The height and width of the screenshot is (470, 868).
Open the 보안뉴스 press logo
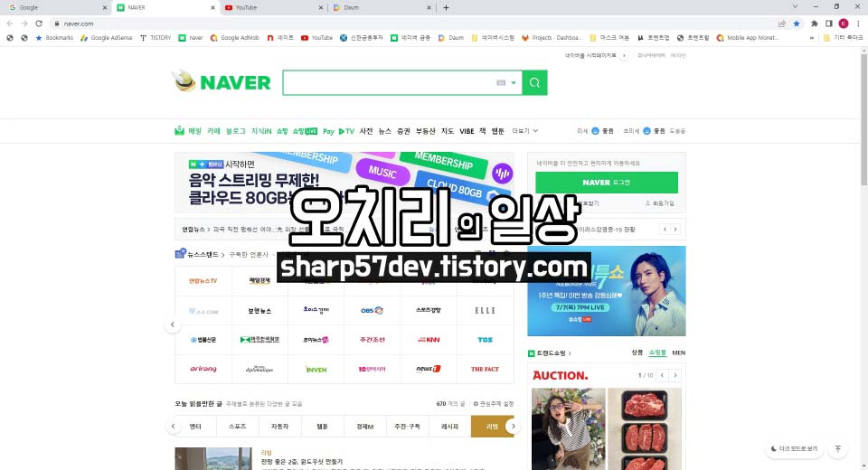pyautogui.click(x=259, y=311)
